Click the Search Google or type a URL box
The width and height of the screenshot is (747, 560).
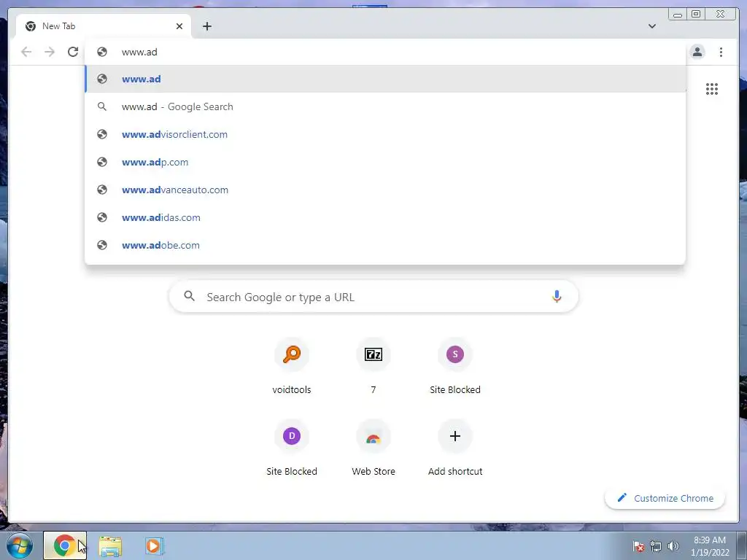(373, 297)
